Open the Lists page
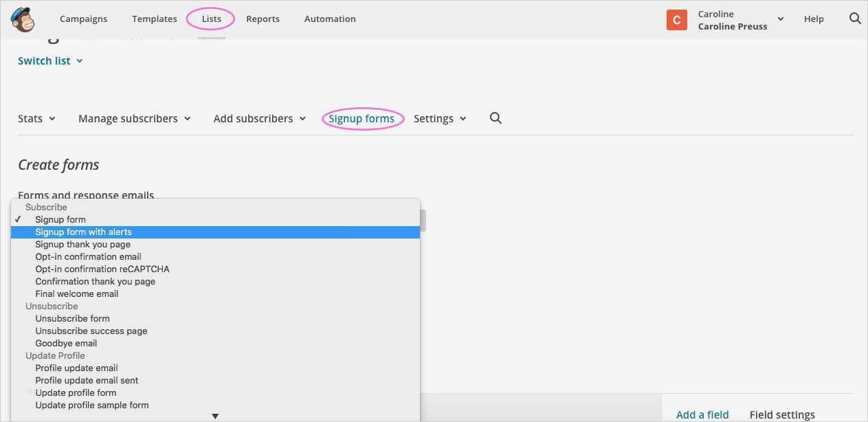868x422 pixels. click(x=212, y=19)
